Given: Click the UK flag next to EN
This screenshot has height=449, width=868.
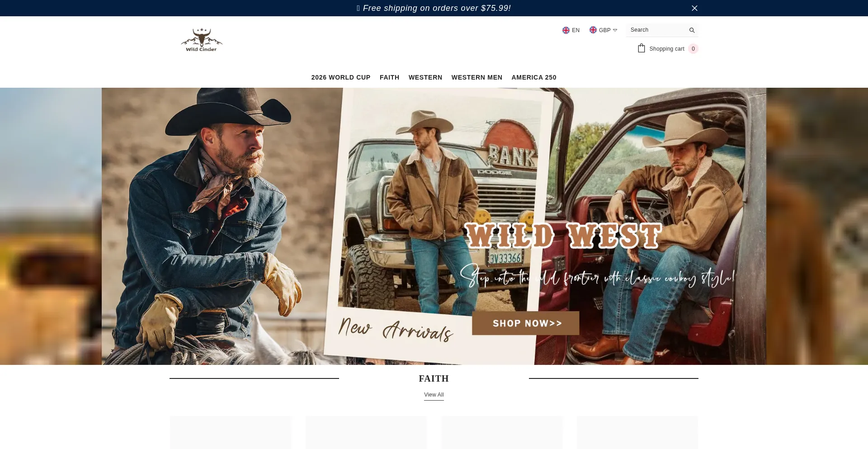Looking at the screenshot, I should click(566, 30).
